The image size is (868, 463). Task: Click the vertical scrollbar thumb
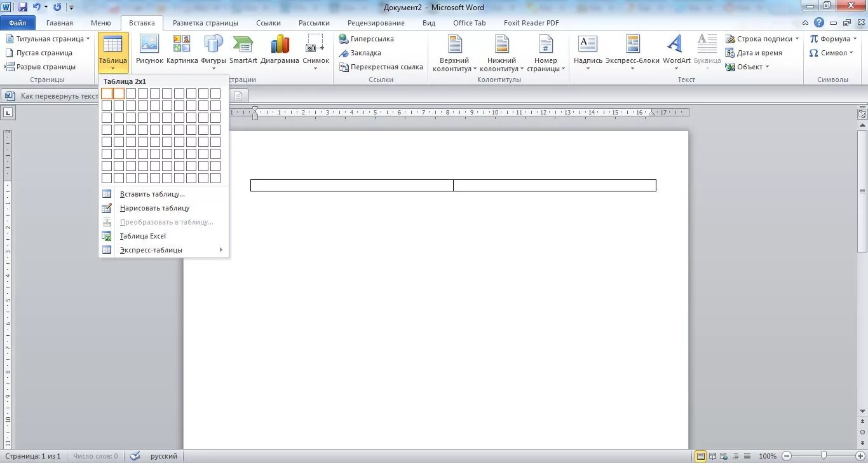862,191
